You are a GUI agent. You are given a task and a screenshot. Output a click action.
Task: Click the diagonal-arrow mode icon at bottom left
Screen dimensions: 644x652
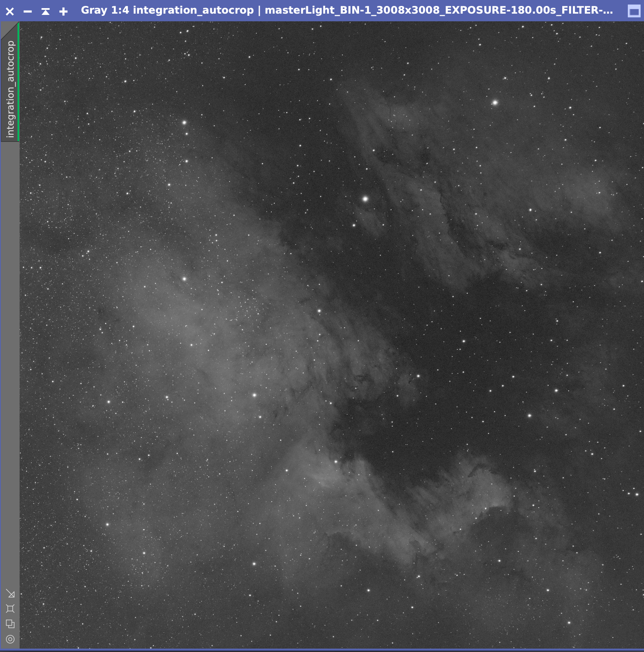(x=10, y=592)
